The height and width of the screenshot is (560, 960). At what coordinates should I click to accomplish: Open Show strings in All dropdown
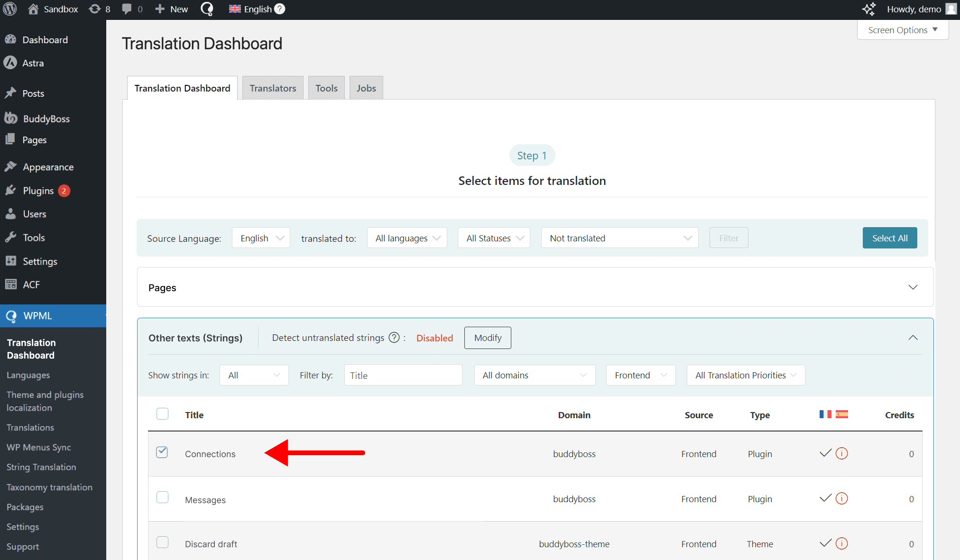254,375
